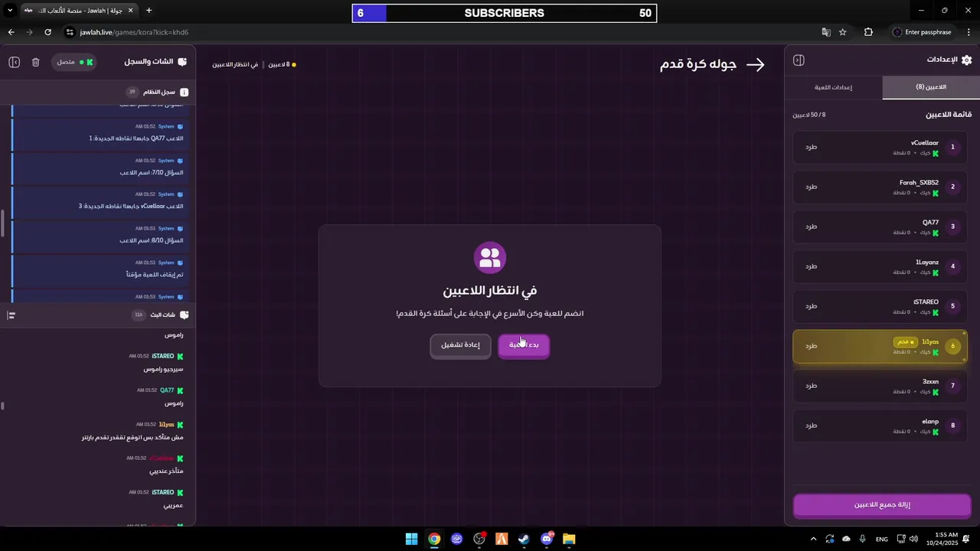
Task: Show hidden system tray icons chevron
Action: pyautogui.click(x=813, y=539)
